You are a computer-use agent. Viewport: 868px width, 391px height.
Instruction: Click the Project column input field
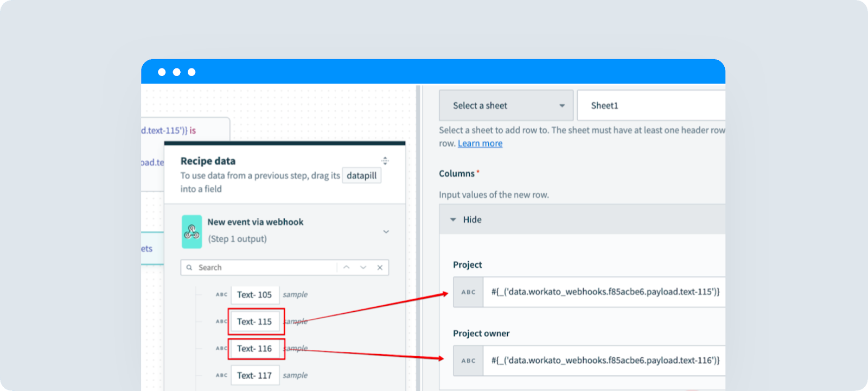coord(604,292)
